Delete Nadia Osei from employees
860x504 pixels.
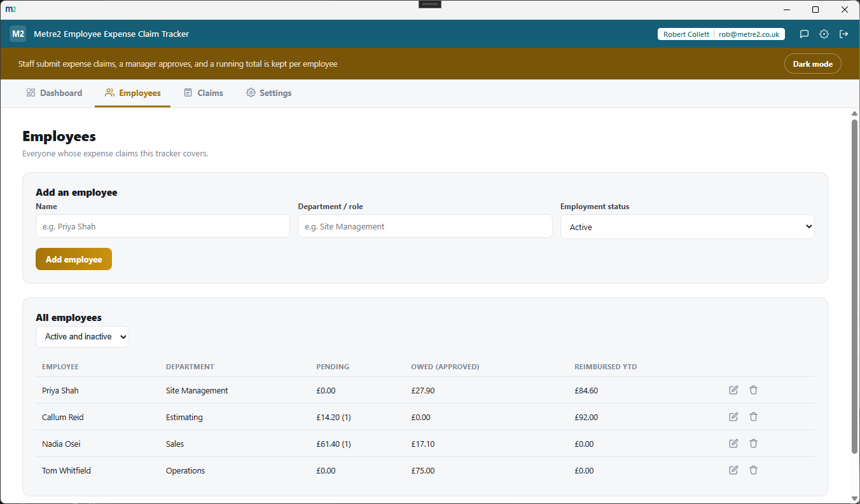(x=753, y=444)
